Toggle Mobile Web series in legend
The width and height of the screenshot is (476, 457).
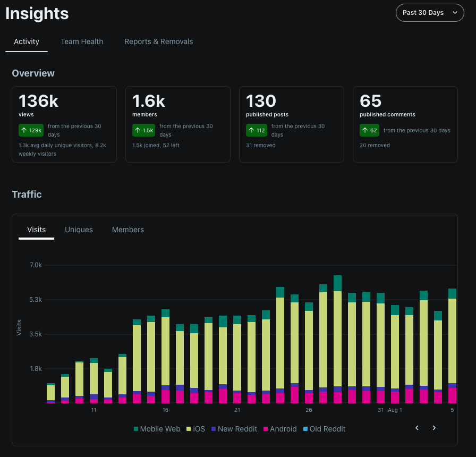coord(157,429)
